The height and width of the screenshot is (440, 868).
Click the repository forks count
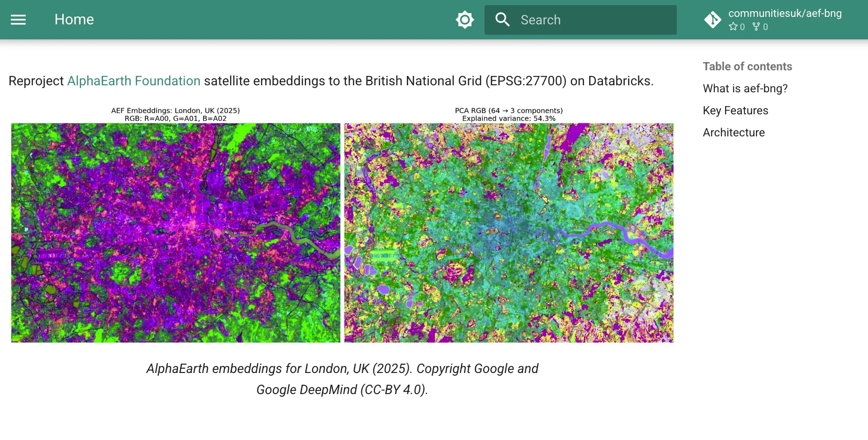(x=760, y=27)
